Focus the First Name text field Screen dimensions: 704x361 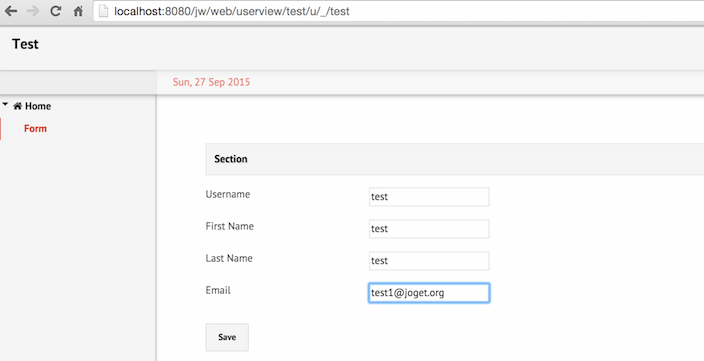[x=429, y=229]
